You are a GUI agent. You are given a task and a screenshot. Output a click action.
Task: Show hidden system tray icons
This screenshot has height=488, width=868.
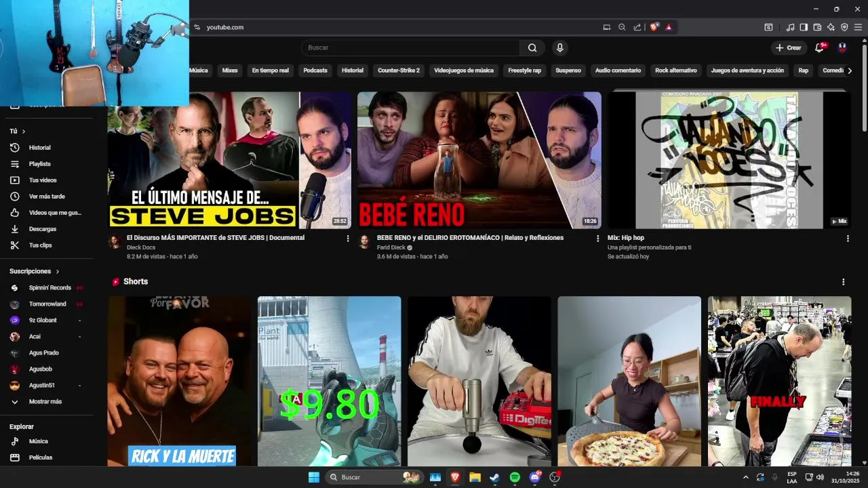point(745,477)
